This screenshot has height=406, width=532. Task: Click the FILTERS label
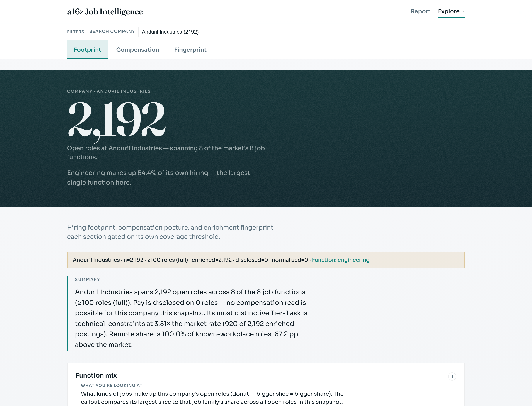[76, 32]
